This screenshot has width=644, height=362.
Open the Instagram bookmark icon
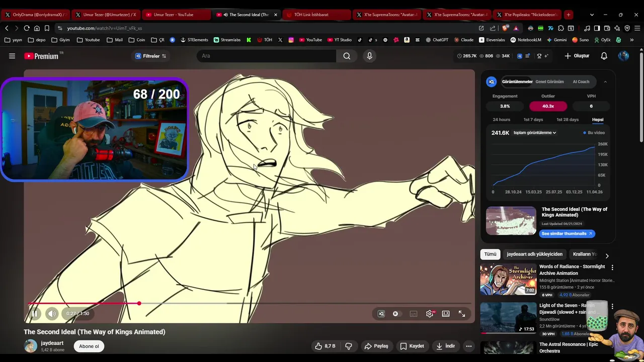coord(291,40)
